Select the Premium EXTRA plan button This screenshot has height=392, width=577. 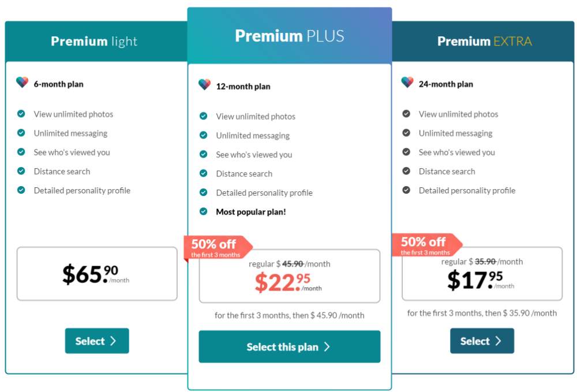tap(482, 341)
